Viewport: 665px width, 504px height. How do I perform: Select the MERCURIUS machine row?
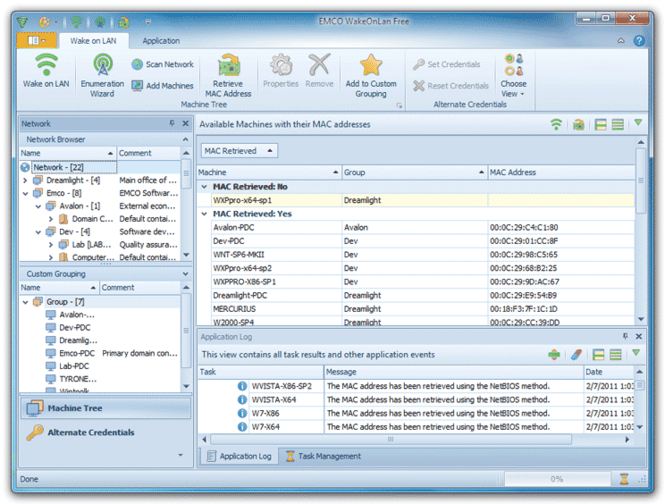423,309
